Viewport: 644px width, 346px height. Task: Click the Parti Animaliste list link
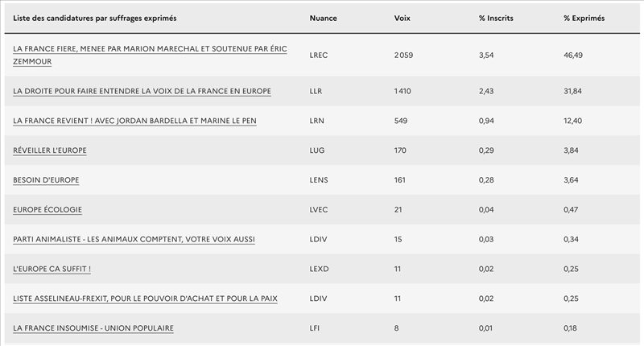[134, 239]
